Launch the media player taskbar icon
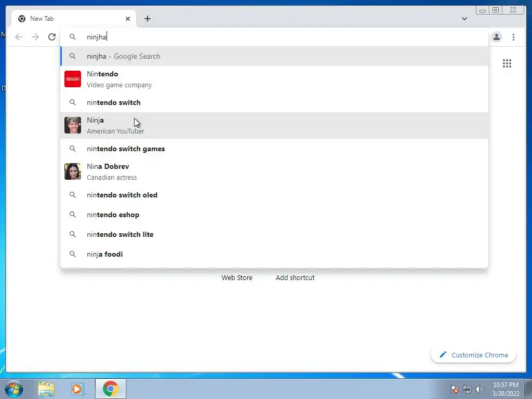 tap(77, 389)
